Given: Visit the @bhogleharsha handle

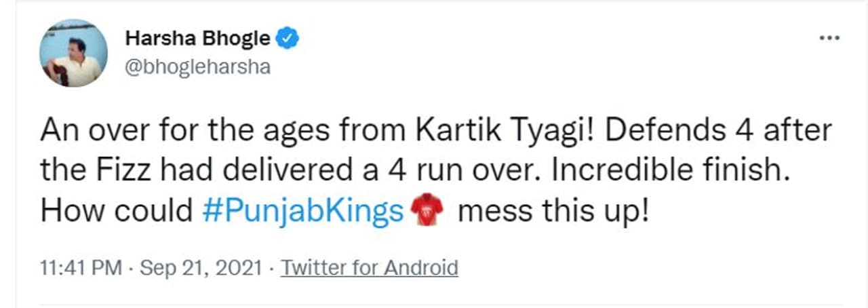Looking at the screenshot, I should pyautogui.click(x=197, y=68).
